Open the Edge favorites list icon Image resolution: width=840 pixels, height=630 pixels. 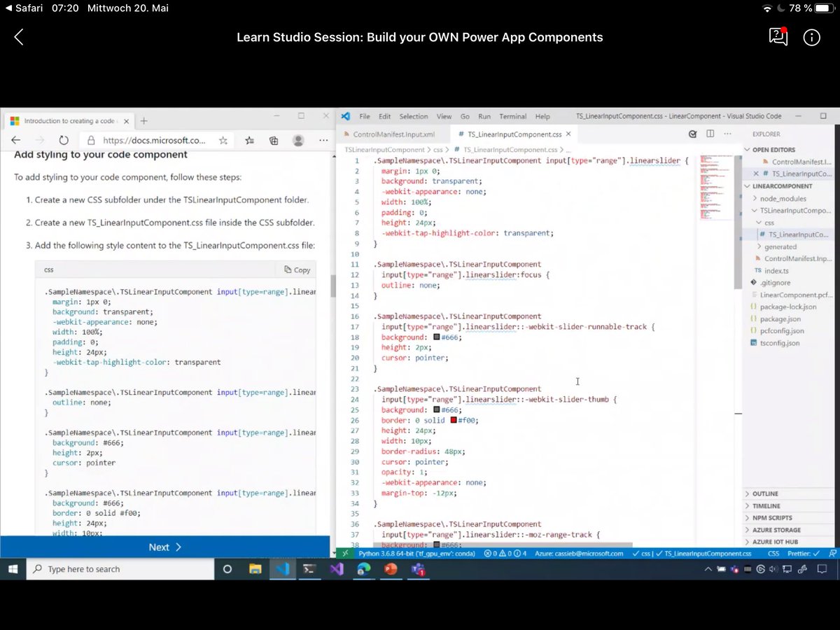click(x=250, y=140)
